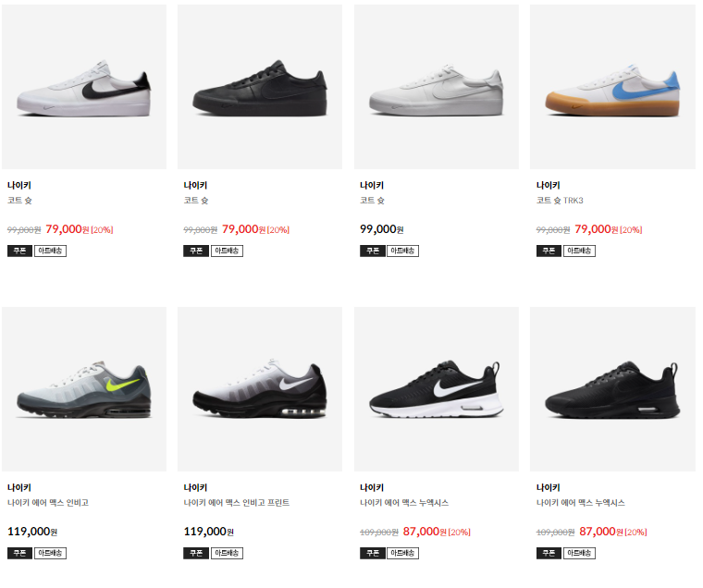Open Air Max Invigor Print shoe image

point(260,389)
